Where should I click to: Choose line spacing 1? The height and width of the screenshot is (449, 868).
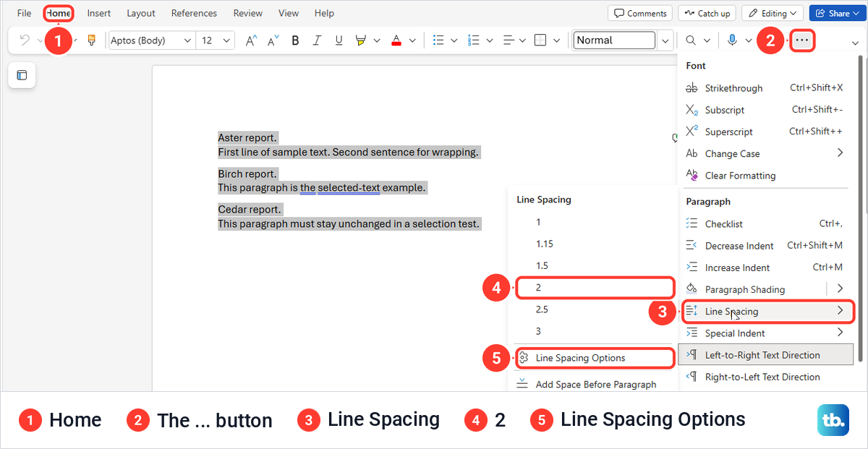tap(594, 222)
